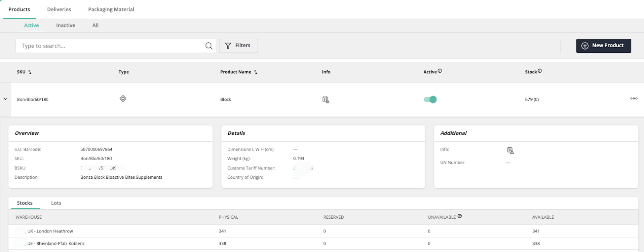Screen dimensions: 644x252
Task: Click the New Product button
Action: (603, 46)
